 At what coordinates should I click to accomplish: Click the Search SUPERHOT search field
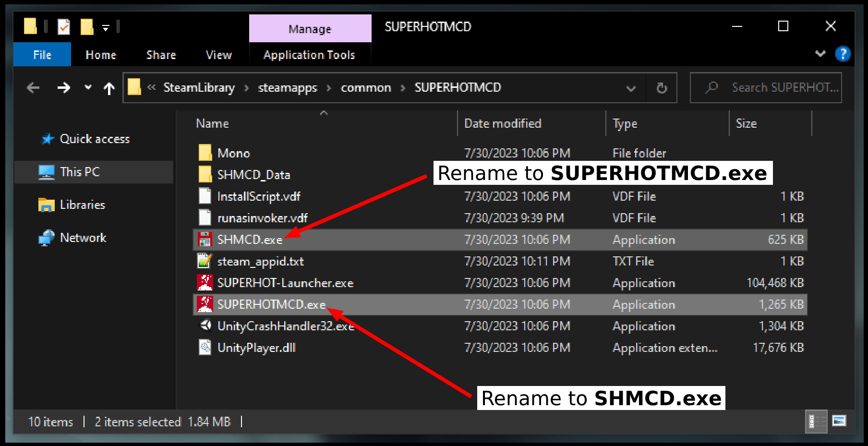(766, 88)
